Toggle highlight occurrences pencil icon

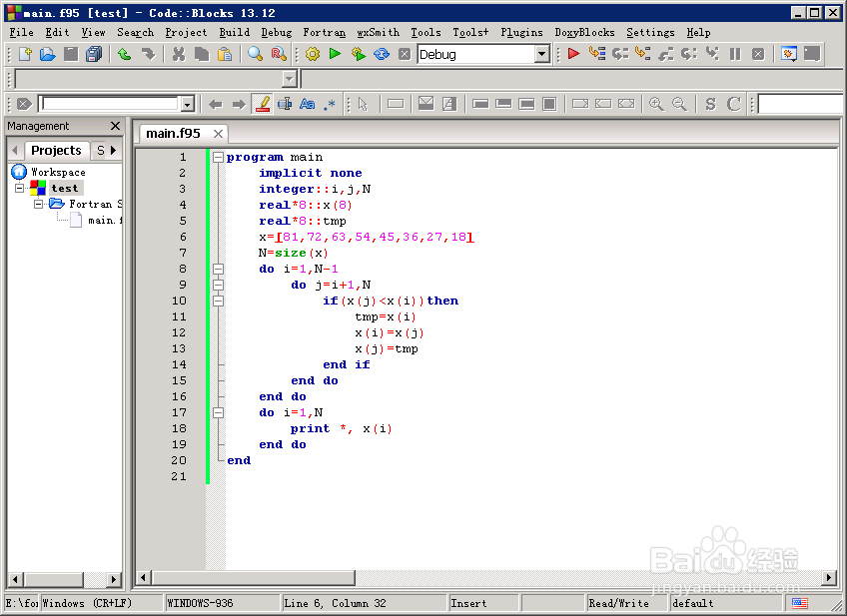tap(263, 104)
